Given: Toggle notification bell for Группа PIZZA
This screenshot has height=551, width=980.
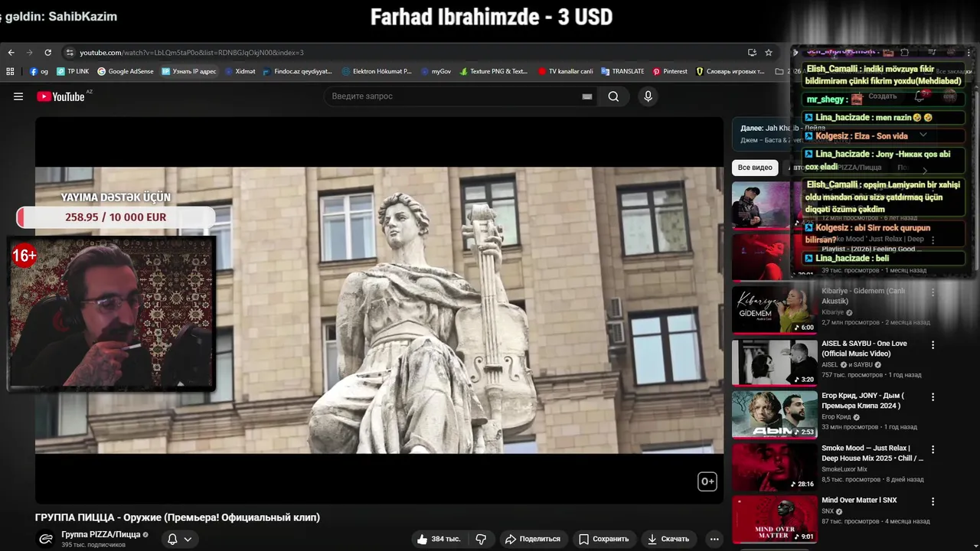Looking at the screenshot, I should pyautogui.click(x=172, y=539).
